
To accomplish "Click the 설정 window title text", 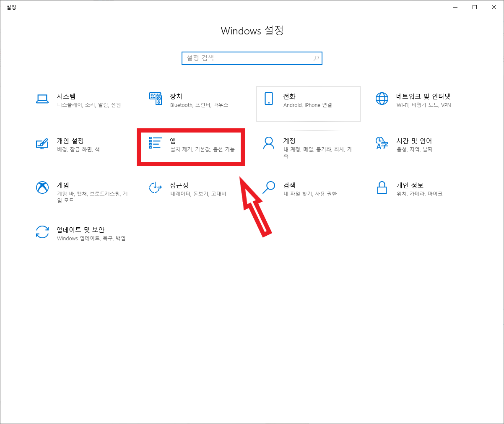I will click(11, 7).
